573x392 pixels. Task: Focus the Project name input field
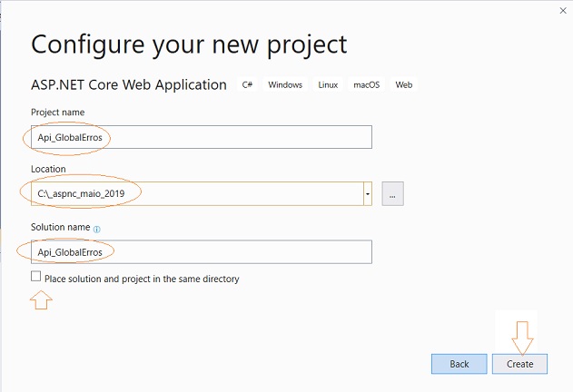[x=202, y=137]
